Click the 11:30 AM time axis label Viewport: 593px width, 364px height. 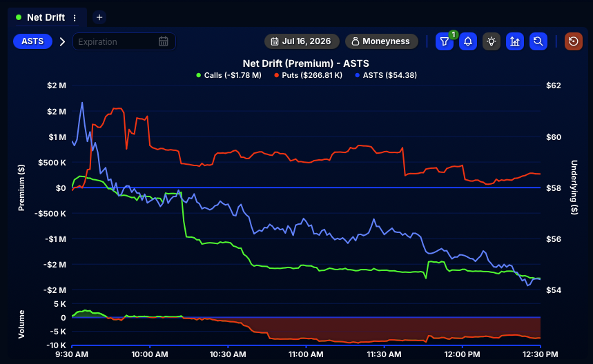[384, 354]
